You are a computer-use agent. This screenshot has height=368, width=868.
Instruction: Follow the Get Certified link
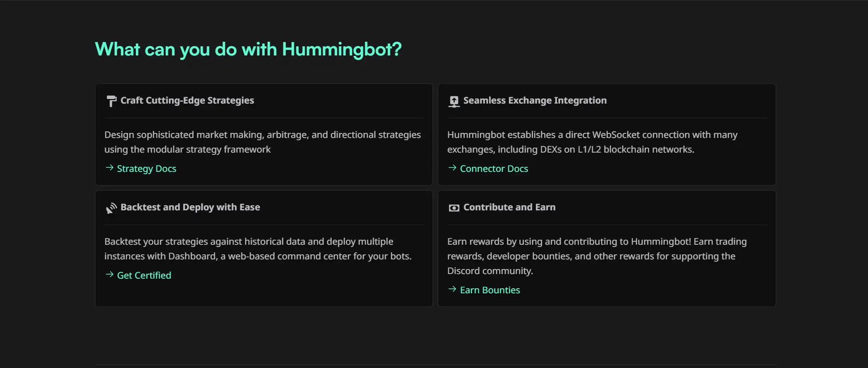click(144, 275)
